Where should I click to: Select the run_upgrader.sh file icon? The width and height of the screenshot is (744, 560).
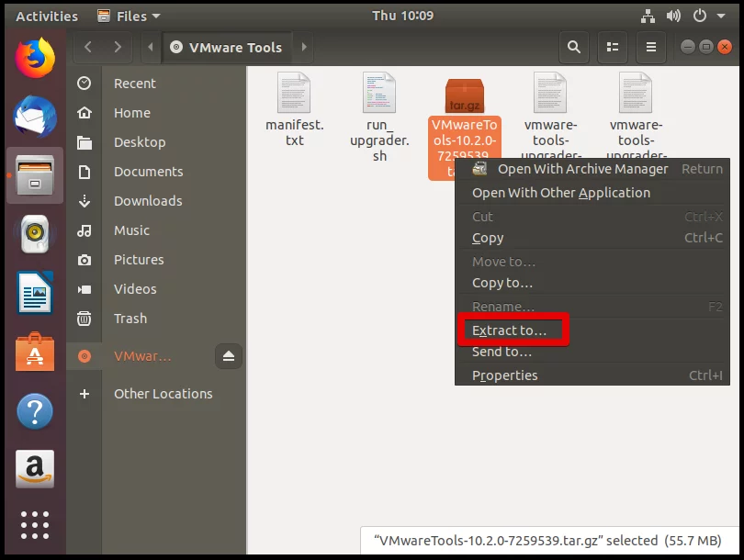379,93
